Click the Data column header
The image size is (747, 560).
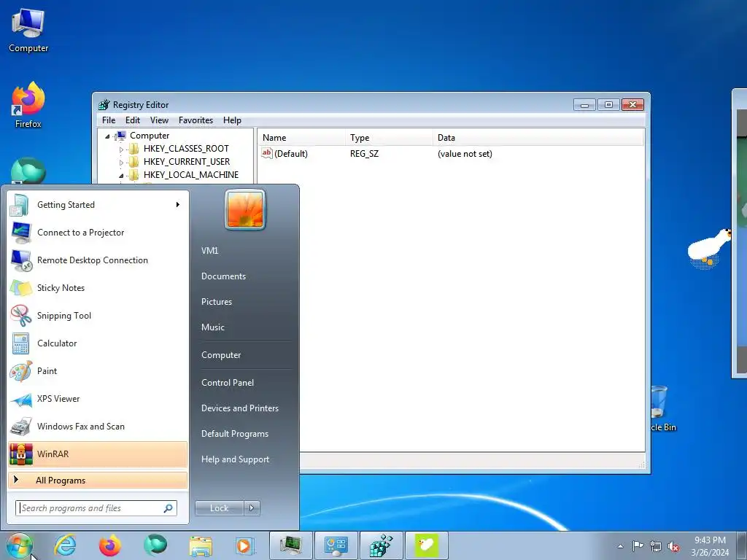click(x=538, y=138)
